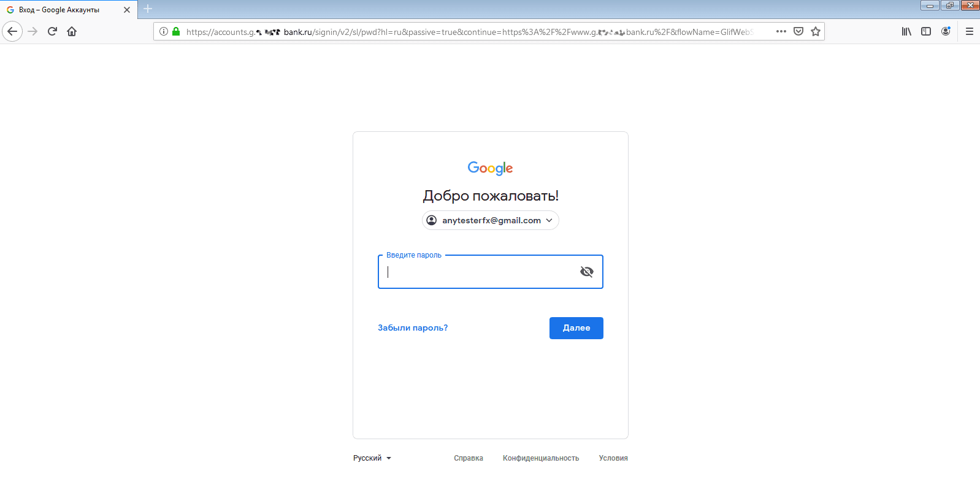Screen dimensions: 980x495
Task: Open the 'Конфиденциальность' privacy link
Action: point(541,458)
